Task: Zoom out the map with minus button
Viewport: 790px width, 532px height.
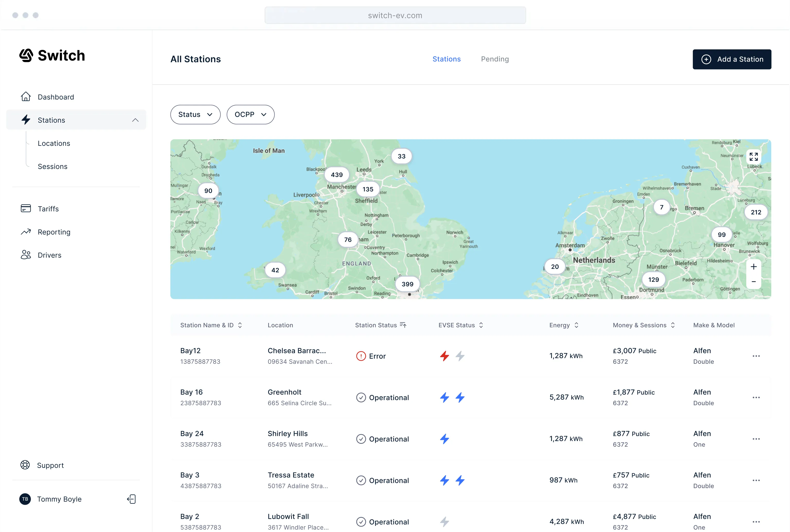Action: 753,282
